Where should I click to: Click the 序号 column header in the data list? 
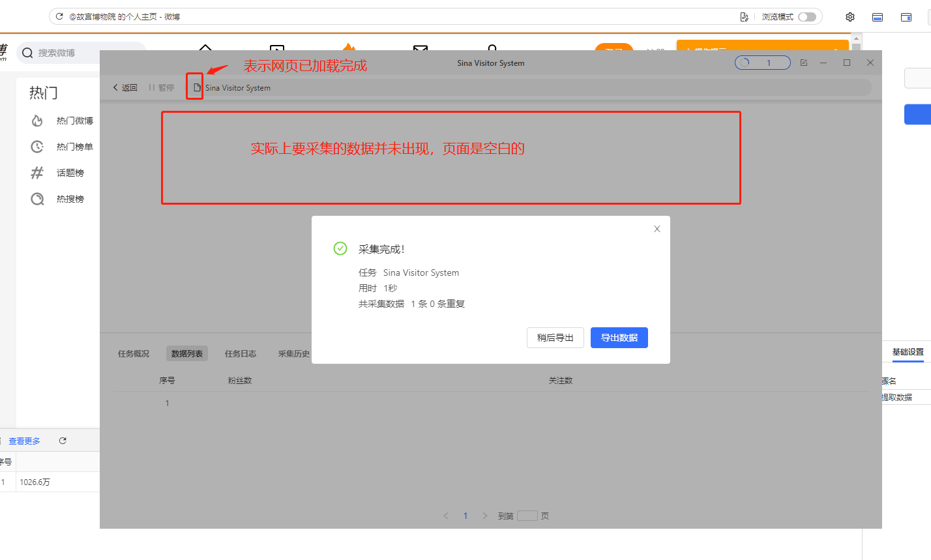[167, 380]
